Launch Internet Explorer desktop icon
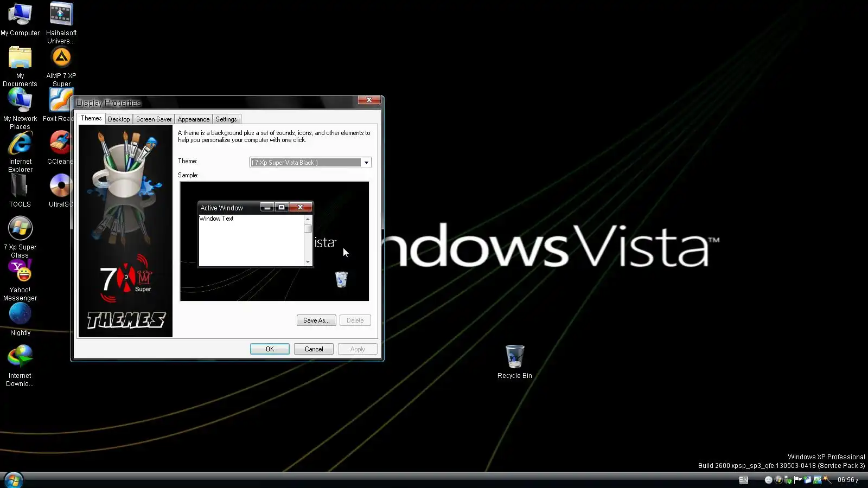 point(20,152)
